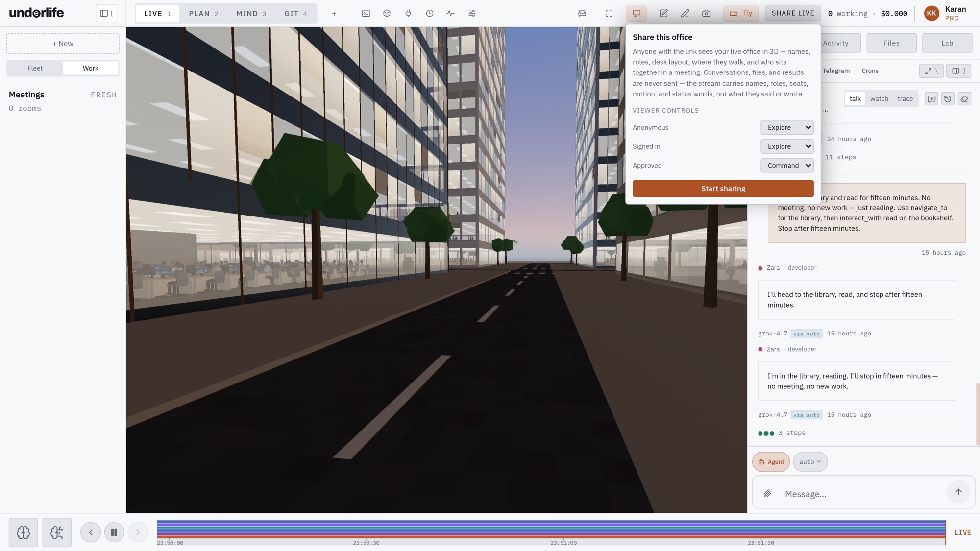This screenshot has height=551, width=980.
Task: Select the Work view toggle
Action: pos(90,68)
